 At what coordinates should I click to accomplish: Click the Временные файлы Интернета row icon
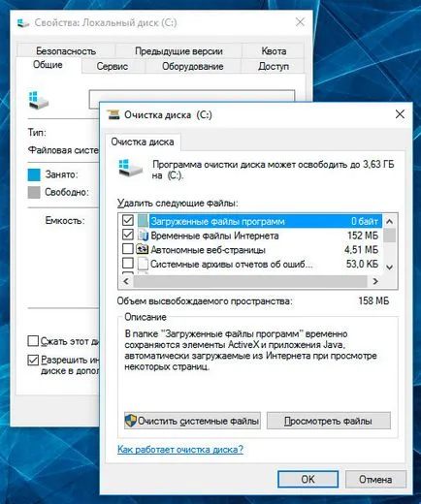click(143, 236)
